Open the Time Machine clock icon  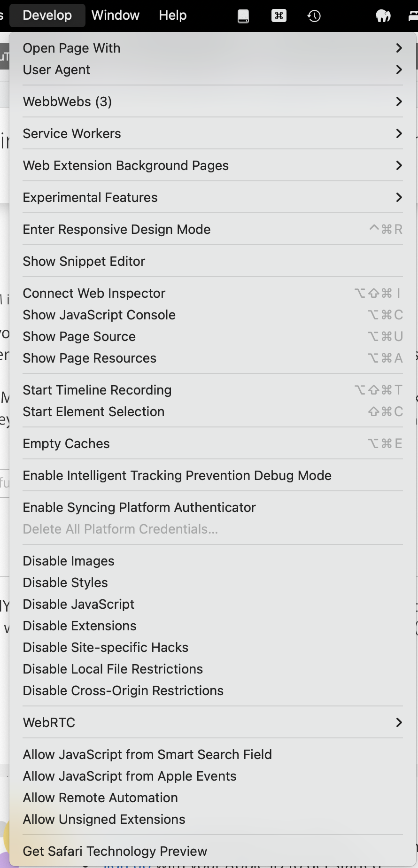pos(314,16)
